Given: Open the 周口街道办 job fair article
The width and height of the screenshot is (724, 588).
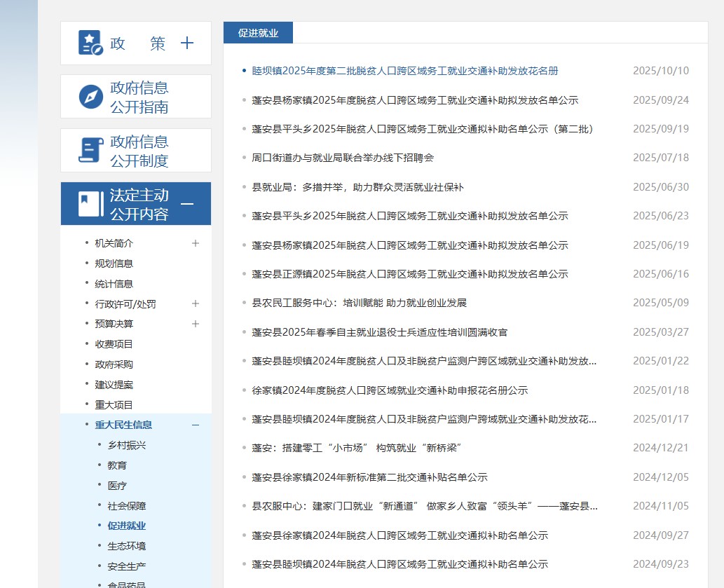Looking at the screenshot, I should coord(343,158).
